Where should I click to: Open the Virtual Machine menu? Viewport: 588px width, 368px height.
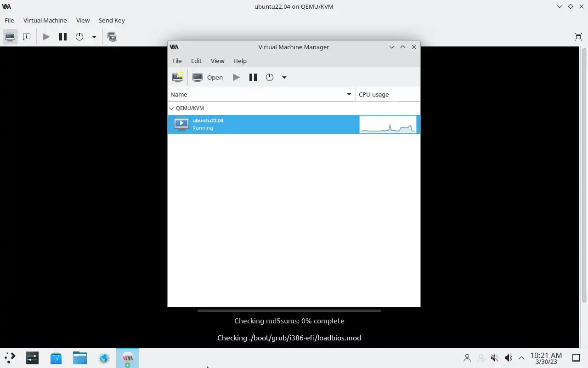45,20
